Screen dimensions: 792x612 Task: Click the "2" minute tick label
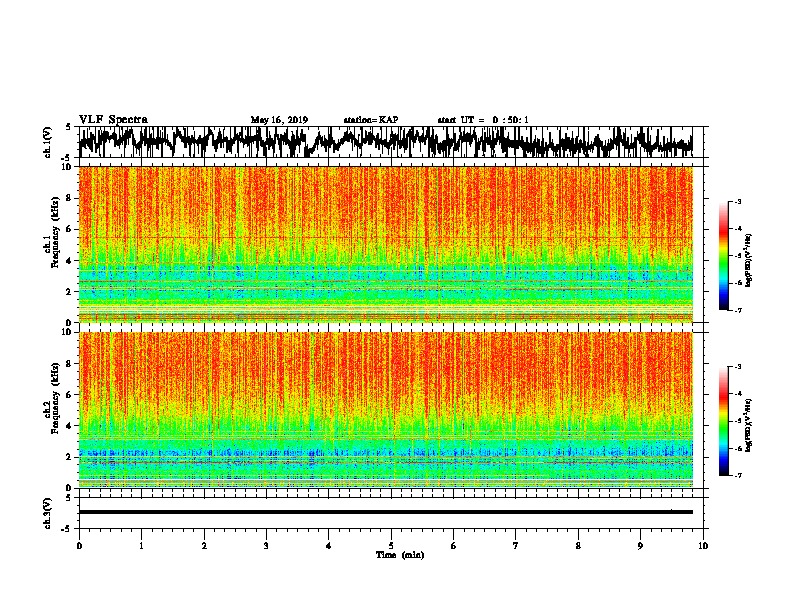click(x=204, y=546)
